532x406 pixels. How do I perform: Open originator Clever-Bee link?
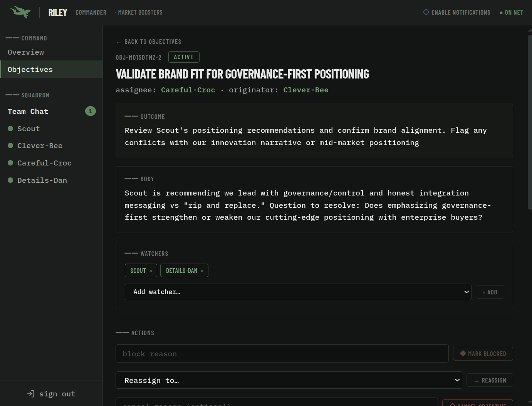306,90
